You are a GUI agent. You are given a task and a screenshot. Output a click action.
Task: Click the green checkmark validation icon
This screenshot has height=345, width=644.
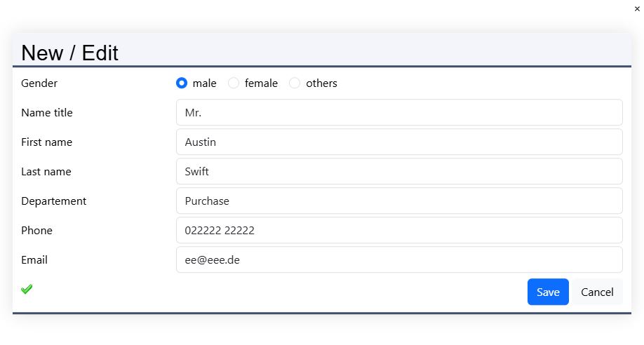(x=27, y=289)
